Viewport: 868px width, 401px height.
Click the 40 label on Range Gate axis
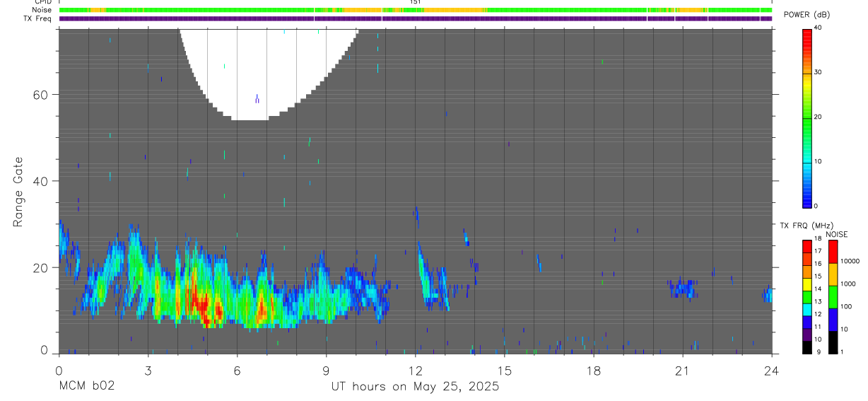(44, 181)
